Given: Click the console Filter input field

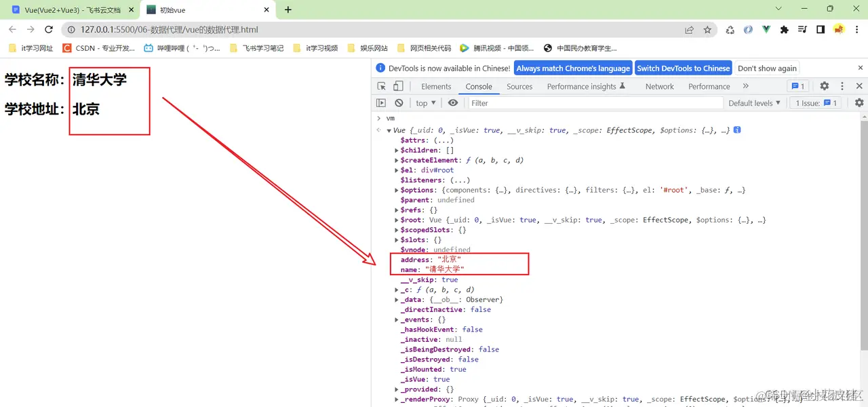Looking at the screenshot, I should [595, 103].
